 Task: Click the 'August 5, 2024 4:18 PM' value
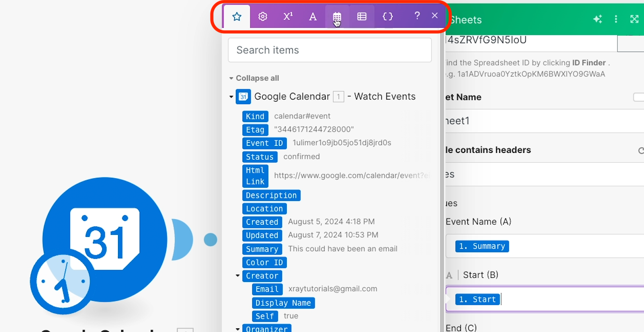[x=331, y=221]
